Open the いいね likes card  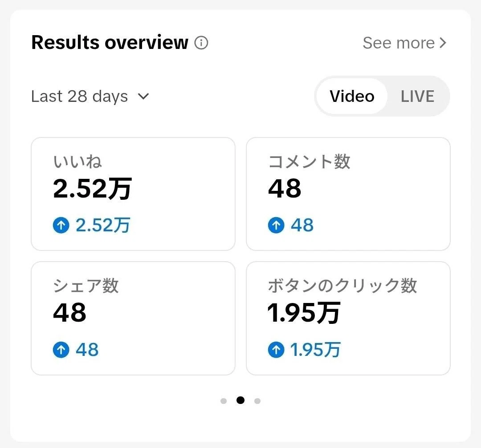[133, 194]
